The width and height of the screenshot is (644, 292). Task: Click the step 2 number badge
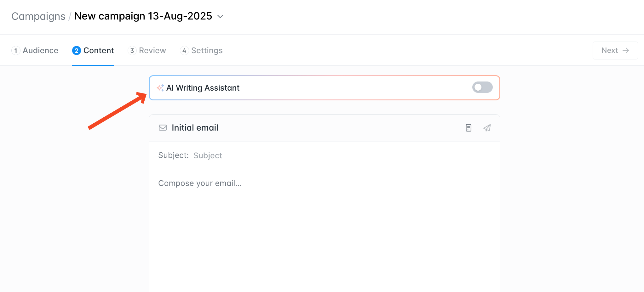click(x=77, y=50)
